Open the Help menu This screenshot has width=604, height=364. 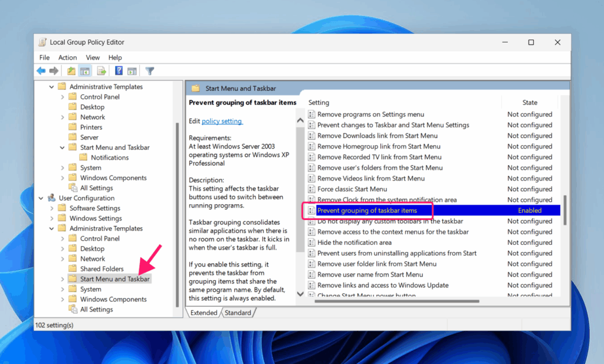pyautogui.click(x=115, y=57)
